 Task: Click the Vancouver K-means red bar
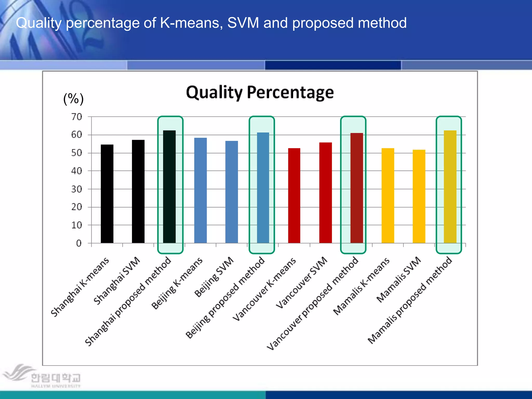tap(294, 196)
